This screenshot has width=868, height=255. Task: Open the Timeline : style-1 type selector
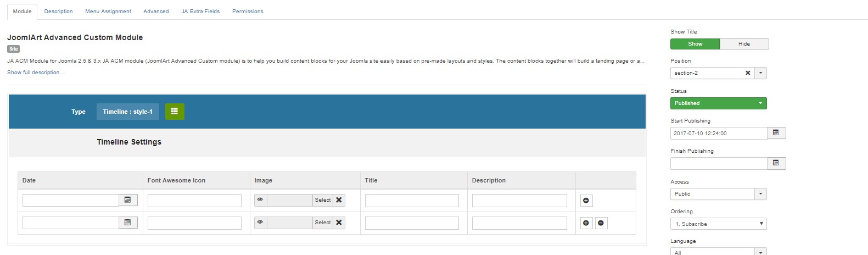[128, 112]
